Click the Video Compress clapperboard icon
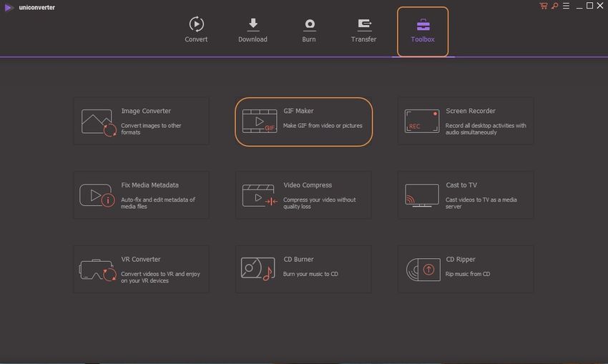This screenshot has height=364, width=608. (260, 195)
